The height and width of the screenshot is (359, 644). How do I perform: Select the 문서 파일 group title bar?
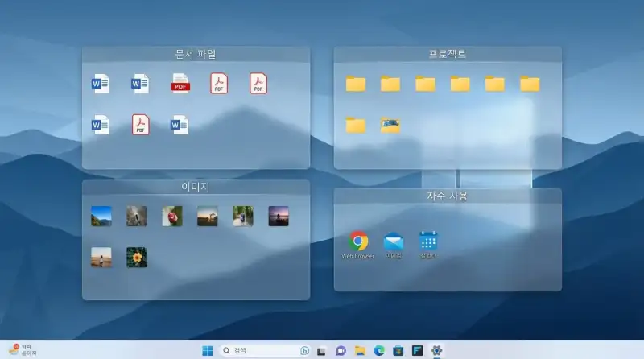click(196, 54)
